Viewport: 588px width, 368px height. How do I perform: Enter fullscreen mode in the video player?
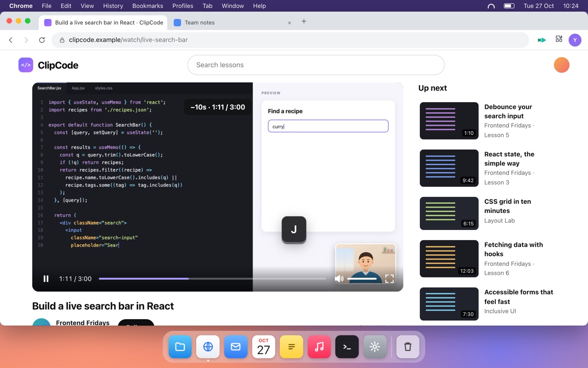[x=390, y=279]
